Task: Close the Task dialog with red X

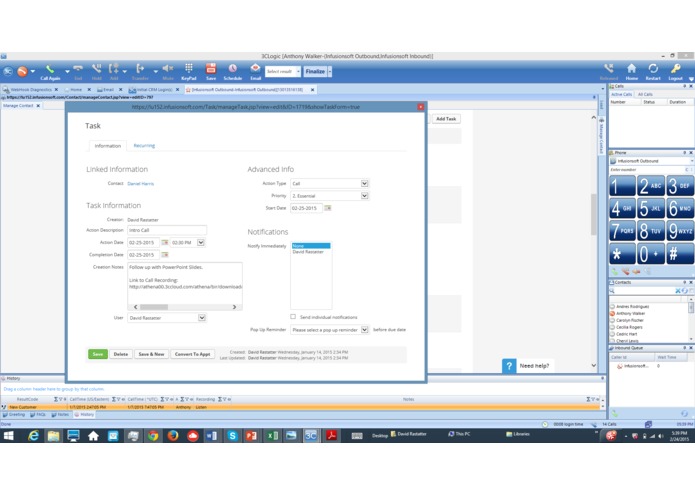Action: (x=420, y=107)
